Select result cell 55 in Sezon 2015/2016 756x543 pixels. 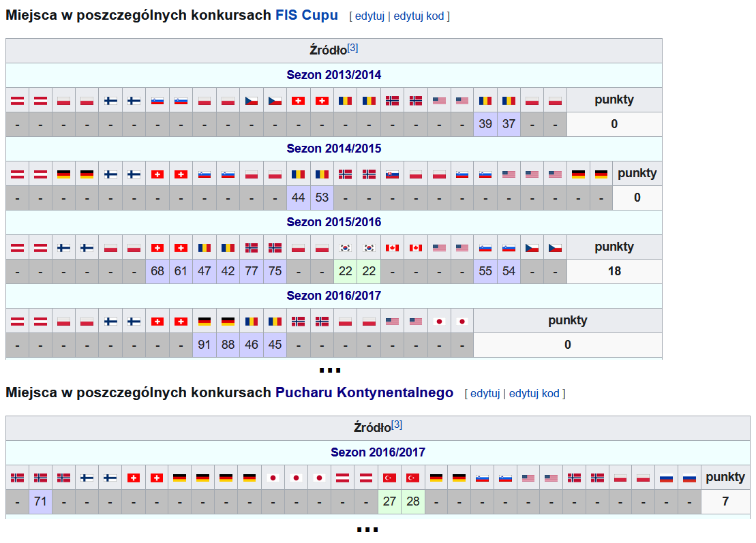point(485,271)
